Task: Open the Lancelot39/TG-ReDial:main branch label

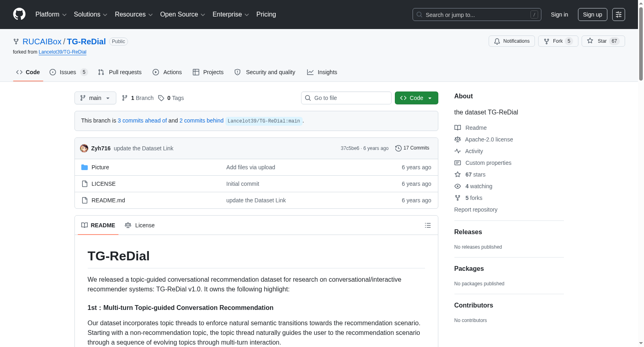Action: [x=264, y=121]
